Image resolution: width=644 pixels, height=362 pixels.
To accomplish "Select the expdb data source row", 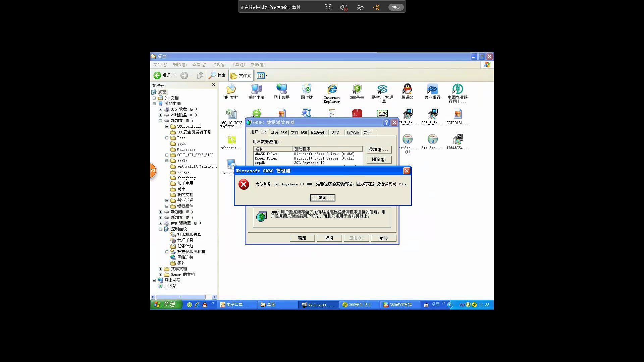I will point(308,163).
